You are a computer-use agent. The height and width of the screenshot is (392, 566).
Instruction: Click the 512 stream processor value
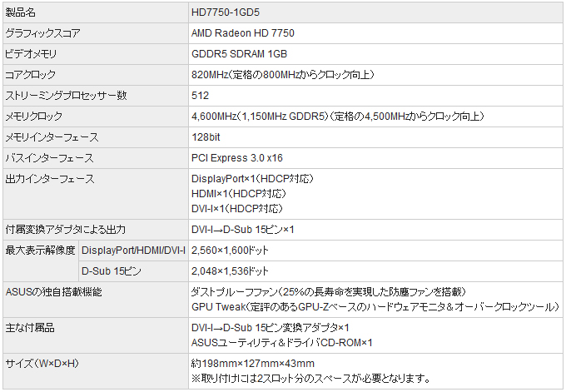coord(200,96)
